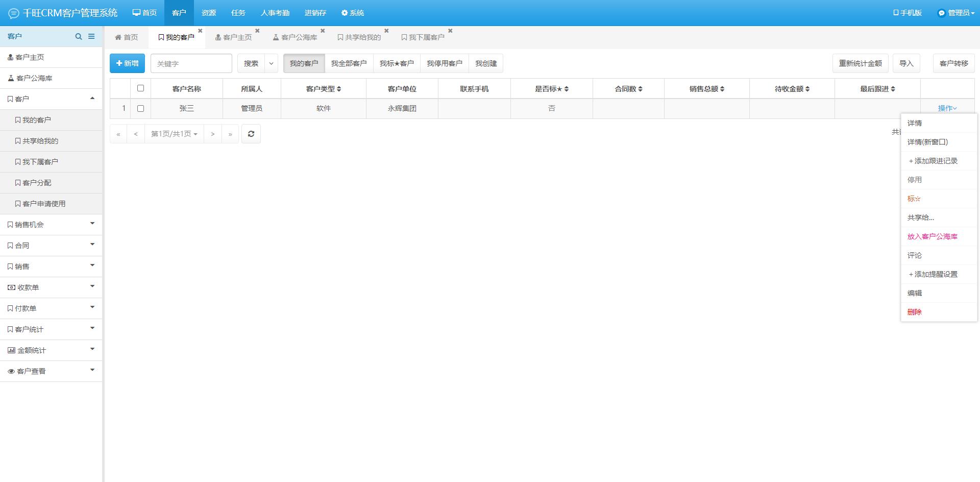Open the page selector 第1页/共1页 dropdown

coord(174,134)
